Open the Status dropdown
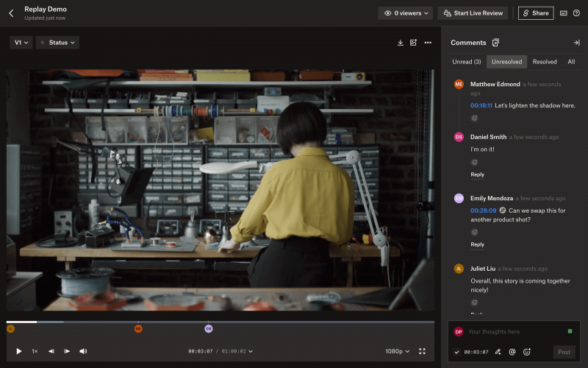588x368 pixels. tap(58, 43)
